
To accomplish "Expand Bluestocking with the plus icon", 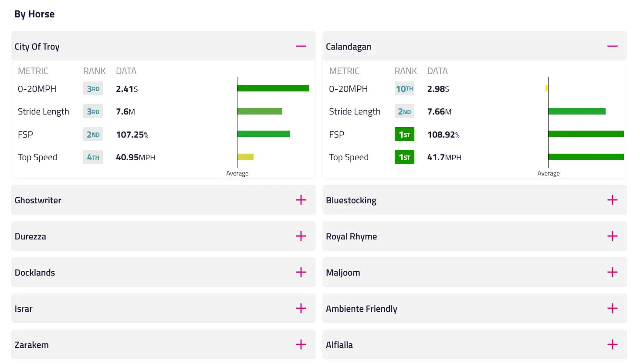I will [x=612, y=200].
